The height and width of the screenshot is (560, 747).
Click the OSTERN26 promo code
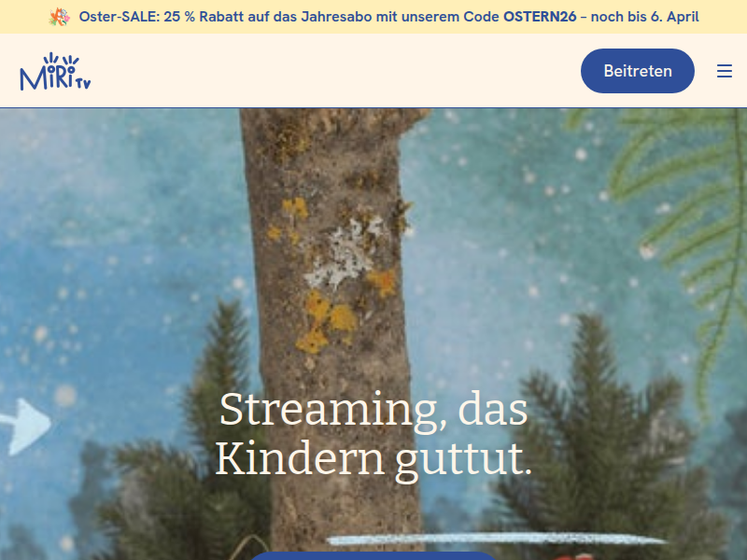(x=540, y=17)
